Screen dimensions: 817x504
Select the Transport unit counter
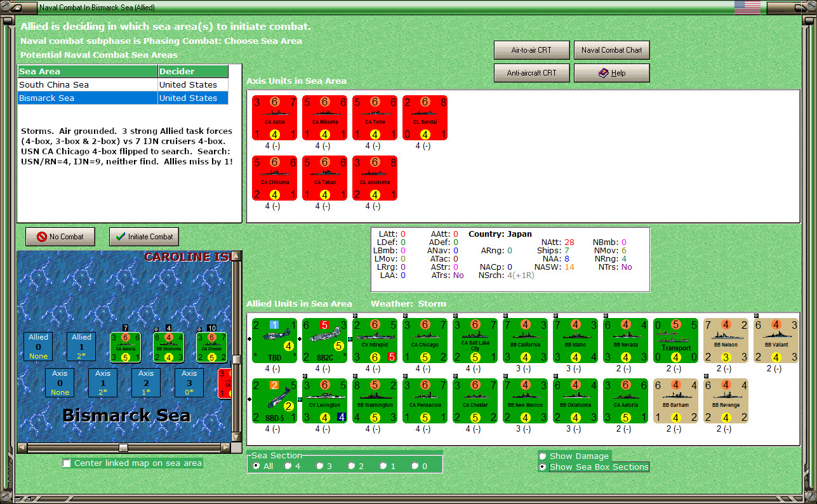675,340
